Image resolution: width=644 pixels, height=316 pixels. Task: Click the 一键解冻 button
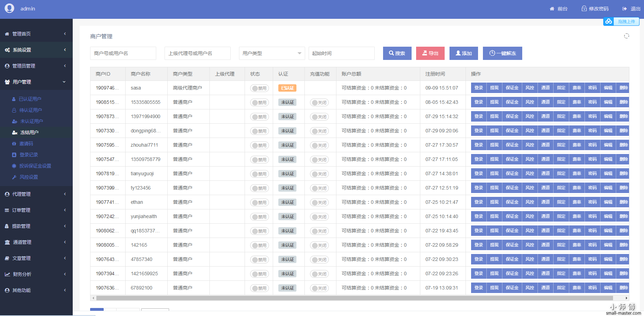[x=502, y=53]
